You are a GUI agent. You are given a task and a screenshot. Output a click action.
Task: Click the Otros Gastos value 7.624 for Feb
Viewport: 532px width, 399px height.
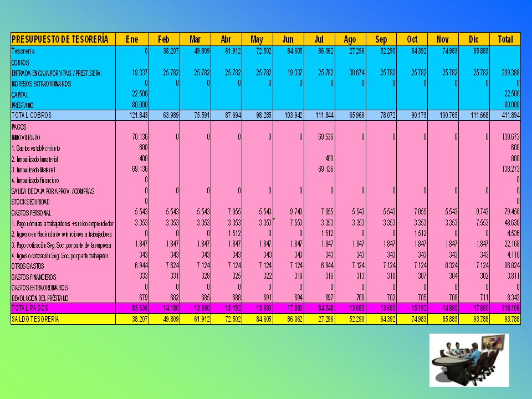[x=172, y=265]
